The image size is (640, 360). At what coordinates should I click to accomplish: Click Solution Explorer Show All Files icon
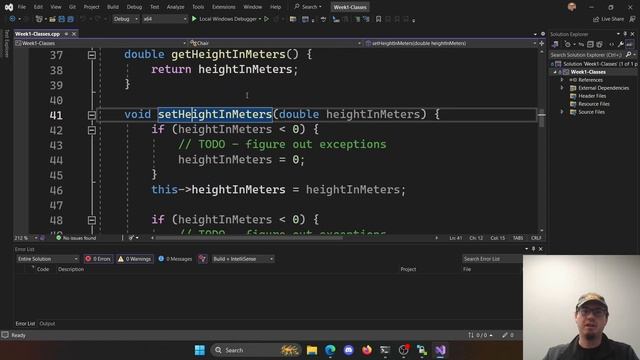click(599, 44)
